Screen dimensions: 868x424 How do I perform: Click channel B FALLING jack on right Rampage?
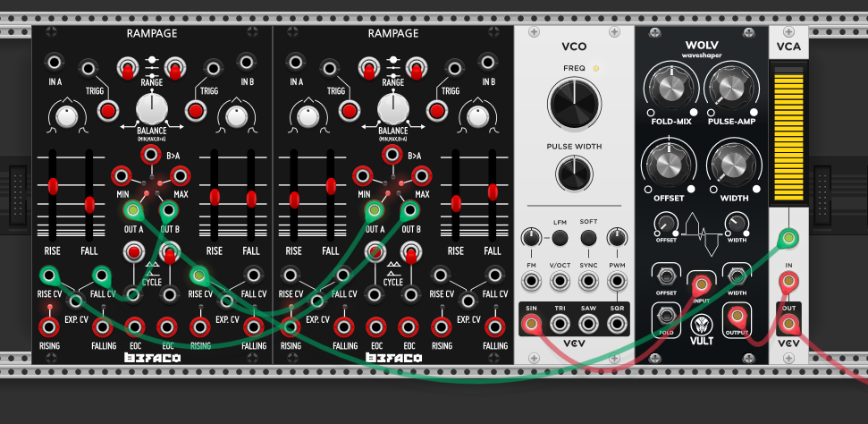[x=495, y=327]
